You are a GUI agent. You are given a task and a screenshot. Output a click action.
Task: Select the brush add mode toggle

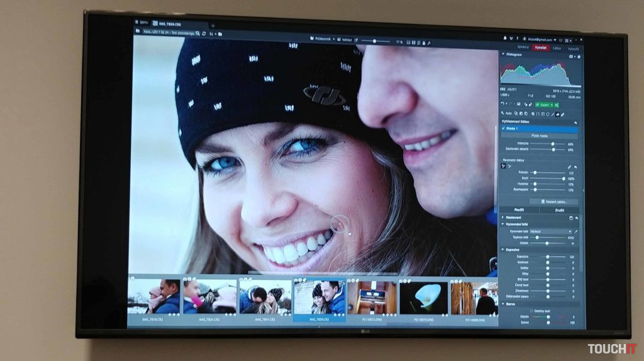pyautogui.click(x=504, y=167)
